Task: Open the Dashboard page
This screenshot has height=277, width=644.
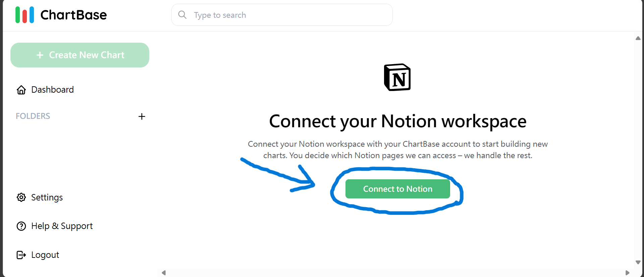Action: coord(52,90)
